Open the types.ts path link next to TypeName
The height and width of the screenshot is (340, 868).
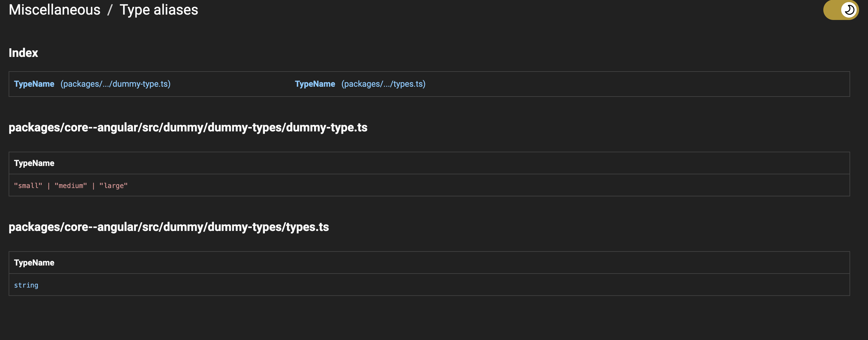tap(383, 84)
